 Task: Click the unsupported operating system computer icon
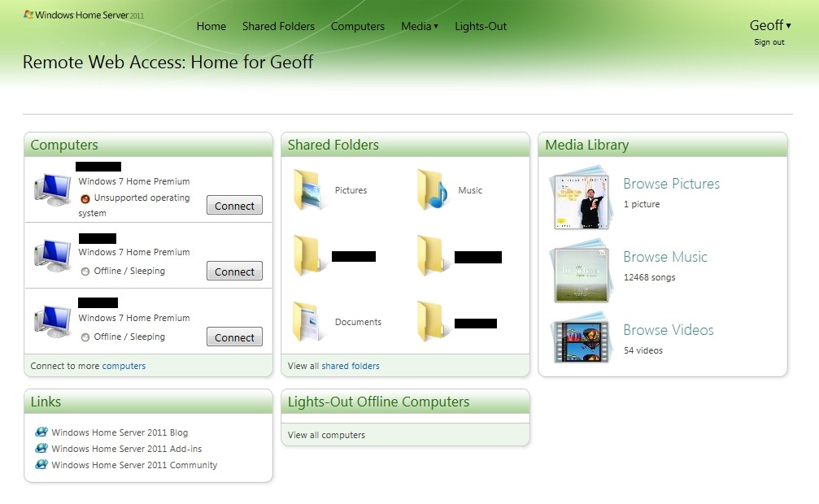pos(52,189)
